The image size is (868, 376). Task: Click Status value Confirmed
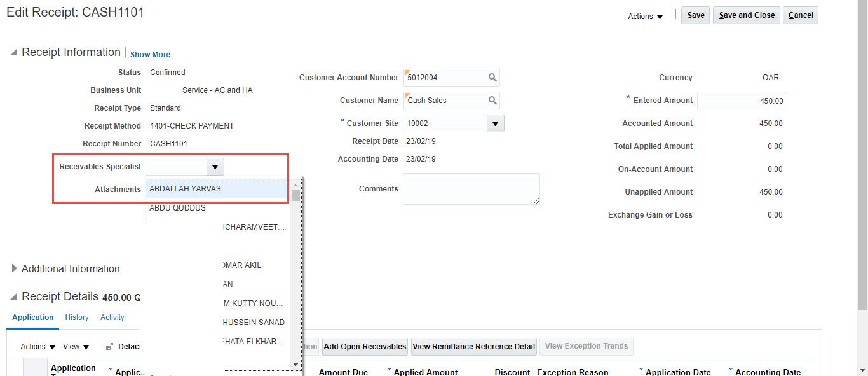[168, 73]
